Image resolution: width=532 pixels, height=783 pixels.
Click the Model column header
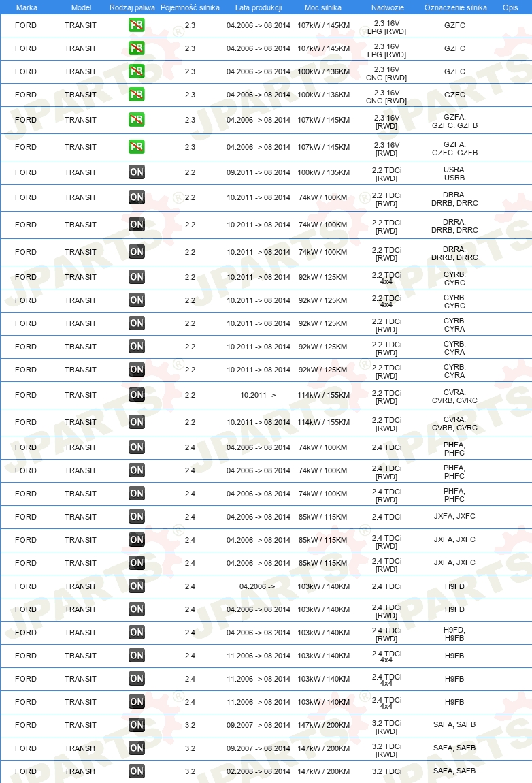click(81, 7)
